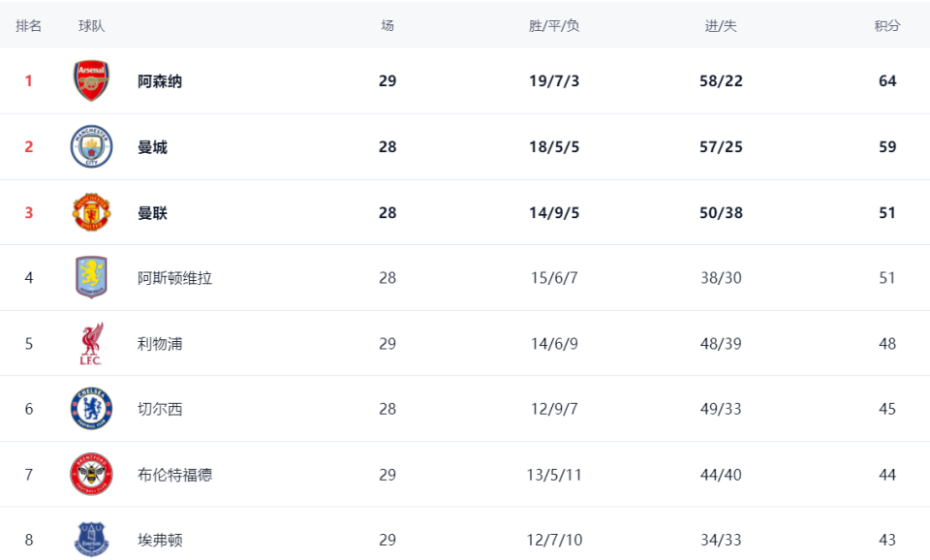Open the 布伦特福德 team page
The width and height of the screenshot is (930, 560).
coord(174,475)
